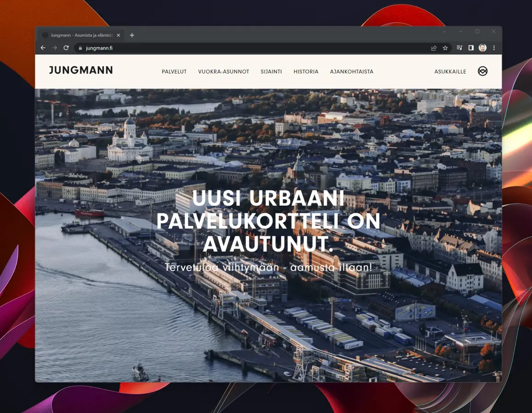Click the browser forward arrow
The image size is (532, 413).
(x=55, y=48)
